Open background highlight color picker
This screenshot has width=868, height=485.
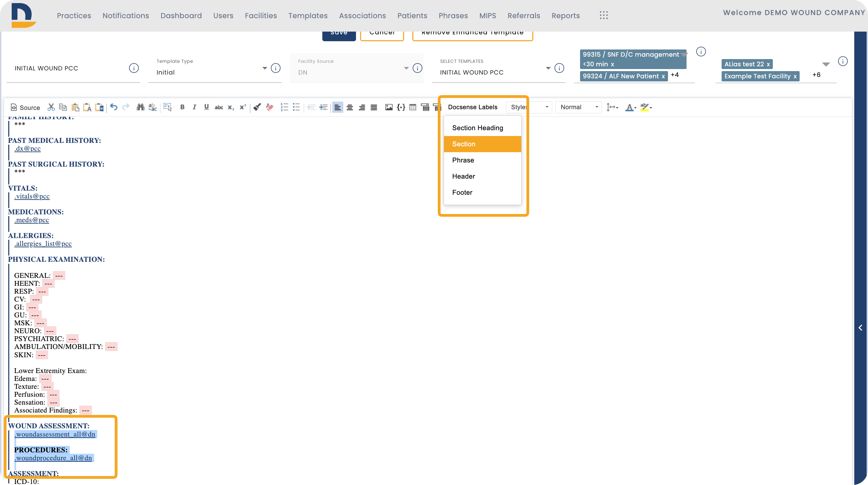tap(646, 107)
